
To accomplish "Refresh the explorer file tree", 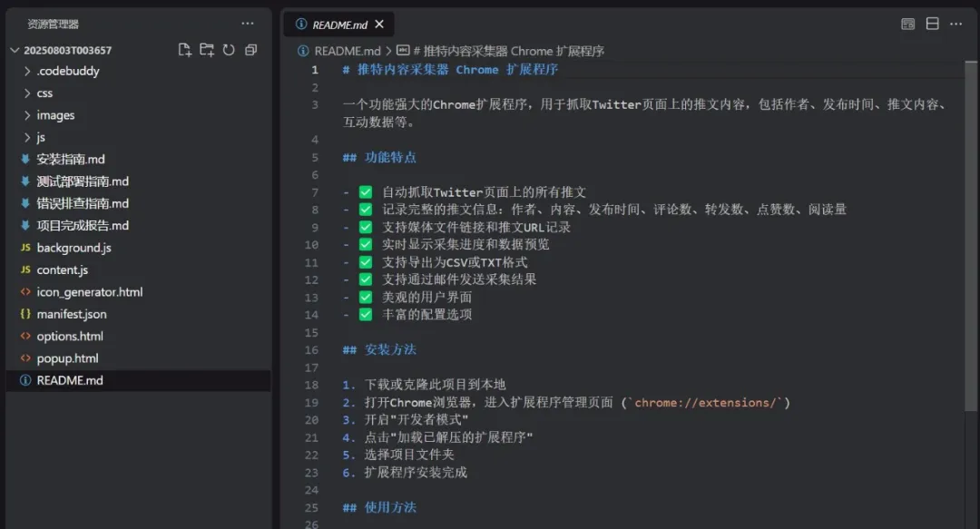I will 229,50.
